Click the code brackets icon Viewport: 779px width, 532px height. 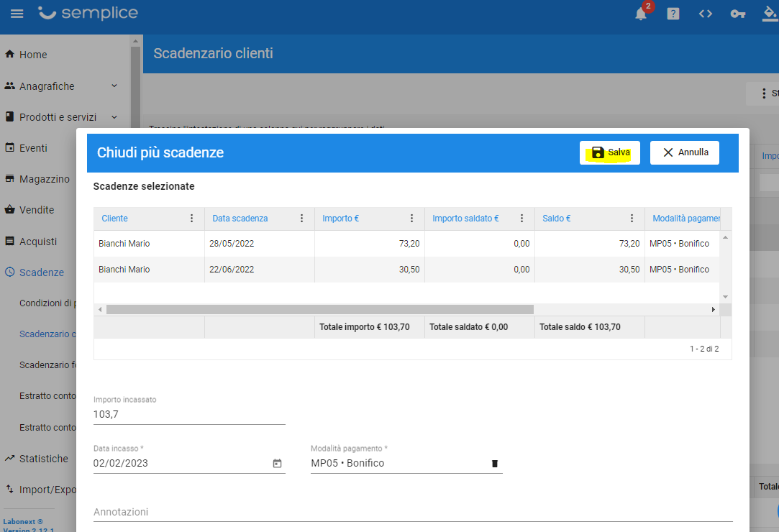coord(706,14)
